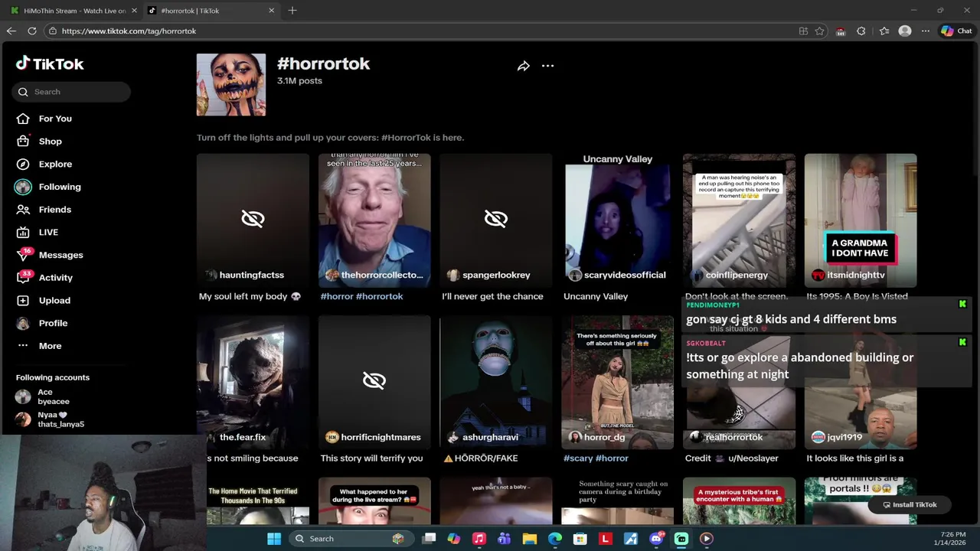The image size is (980, 551).
Task: Go to LIVE in the sidebar
Action: [x=37, y=232]
